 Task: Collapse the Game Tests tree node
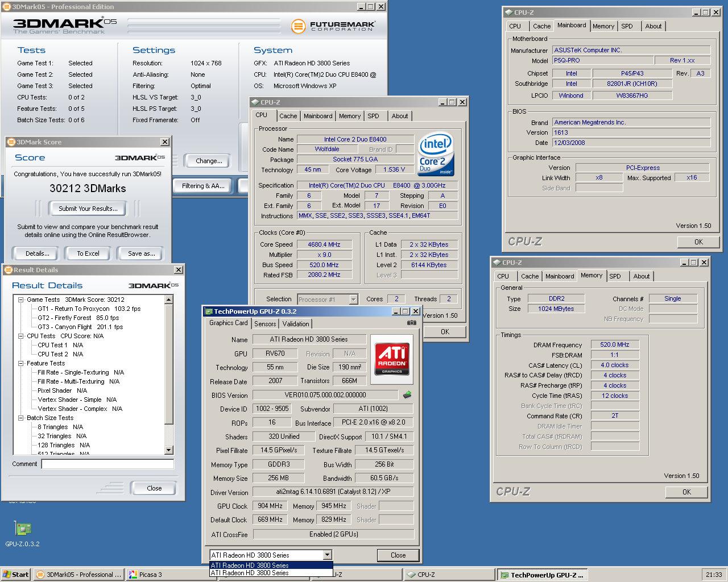pos(20,300)
